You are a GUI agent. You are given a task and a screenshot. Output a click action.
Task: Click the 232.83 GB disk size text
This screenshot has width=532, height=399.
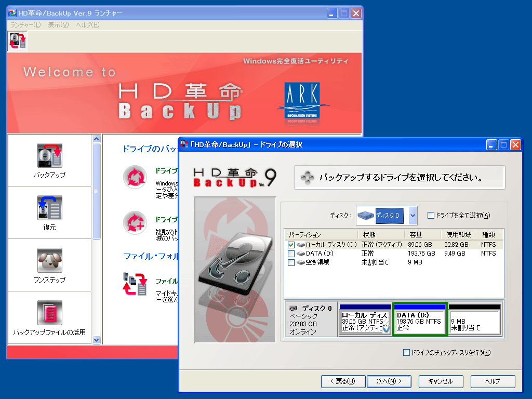click(x=303, y=324)
